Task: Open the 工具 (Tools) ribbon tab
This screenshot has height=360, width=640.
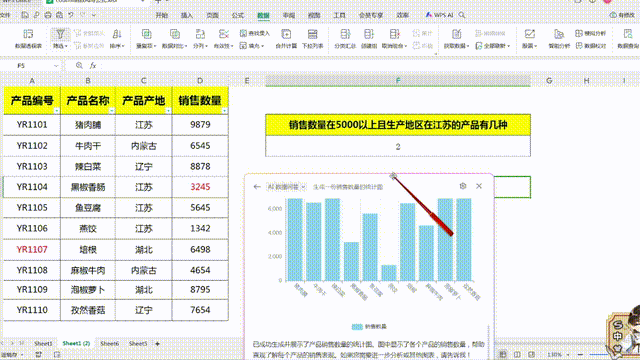Action: coord(339,15)
